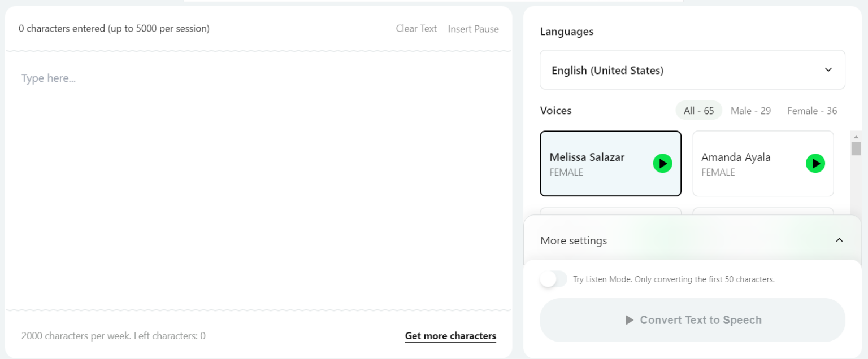Click voices list scrollbar up arrow

856,137
